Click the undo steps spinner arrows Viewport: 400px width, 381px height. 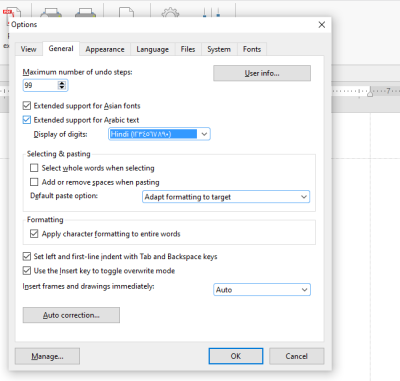point(62,85)
